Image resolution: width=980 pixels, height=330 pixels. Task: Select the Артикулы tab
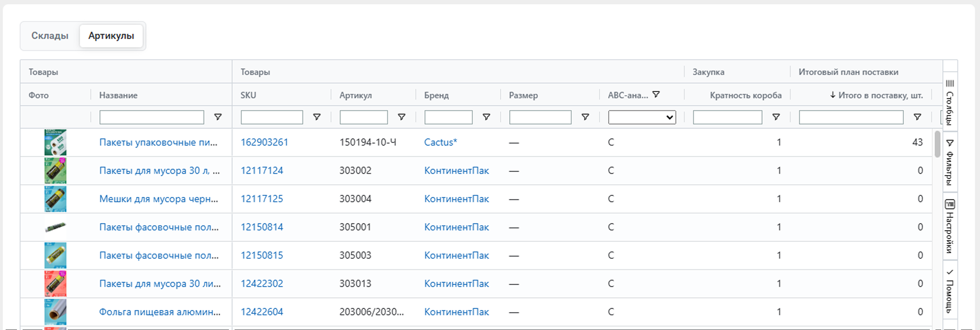(x=111, y=36)
